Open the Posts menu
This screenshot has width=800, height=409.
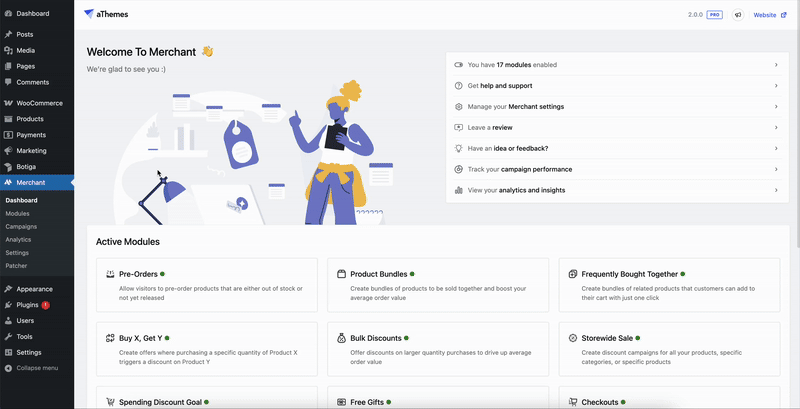coord(37,35)
